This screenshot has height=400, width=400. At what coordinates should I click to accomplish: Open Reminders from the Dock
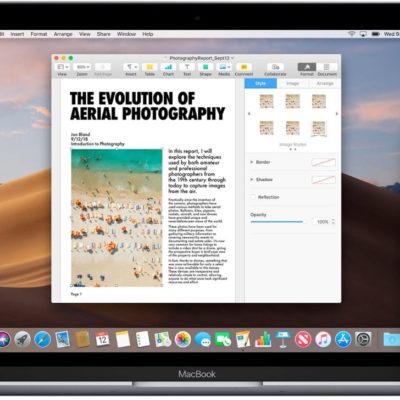coord(143,340)
